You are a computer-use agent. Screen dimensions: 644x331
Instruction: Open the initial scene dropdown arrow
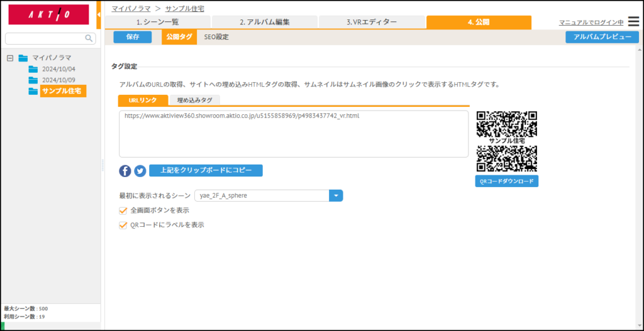click(336, 196)
